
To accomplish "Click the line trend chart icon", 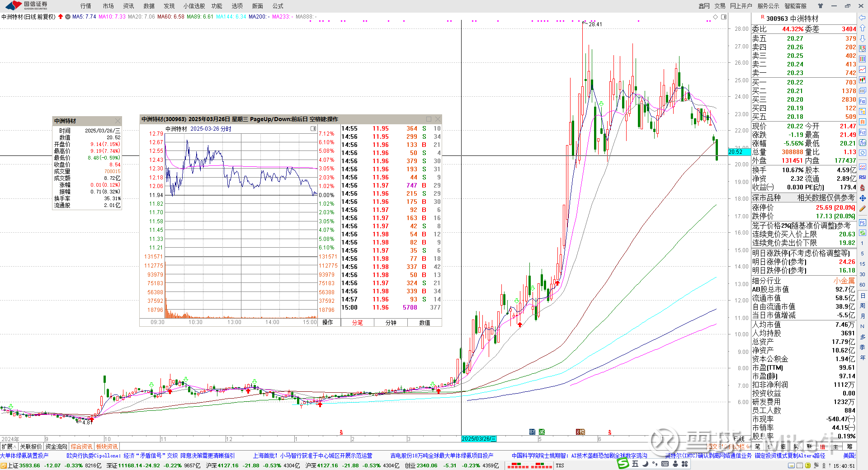I will click(x=862, y=70).
